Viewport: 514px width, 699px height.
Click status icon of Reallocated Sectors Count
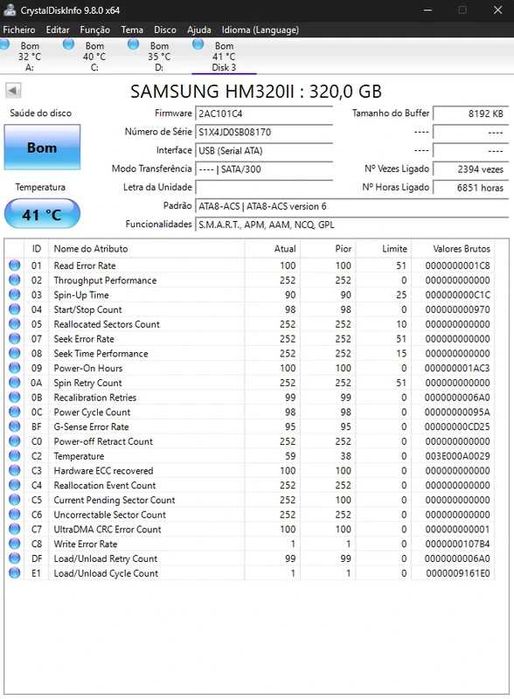click(14, 324)
